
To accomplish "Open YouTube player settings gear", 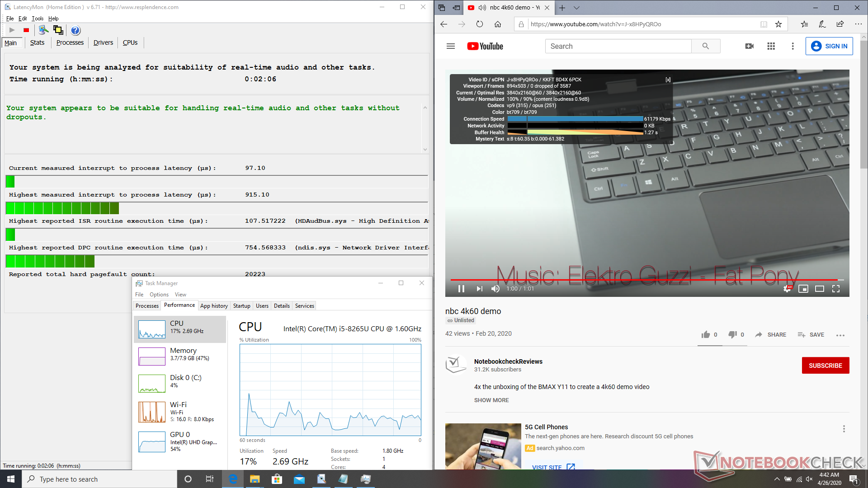I will [787, 289].
